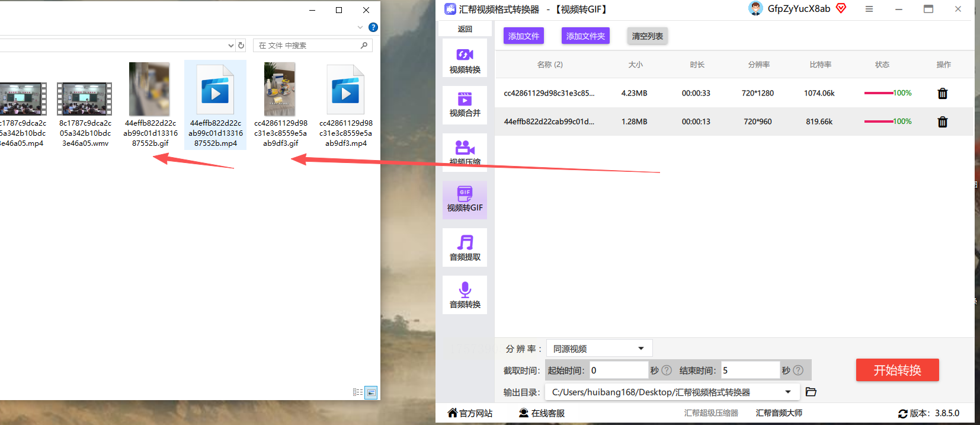The width and height of the screenshot is (980, 425).
Task: Open the 视频压缩 video compress tool
Action: point(465,152)
